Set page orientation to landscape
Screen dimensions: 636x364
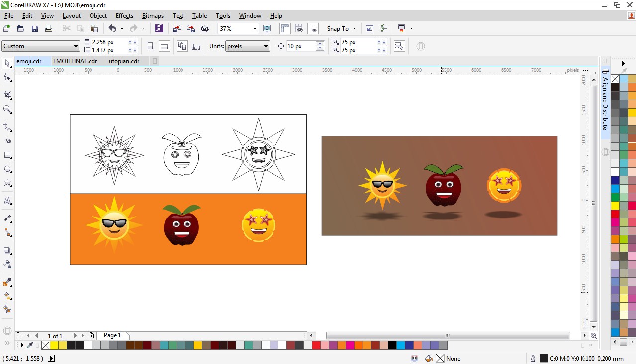pyautogui.click(x=164, y=46)
